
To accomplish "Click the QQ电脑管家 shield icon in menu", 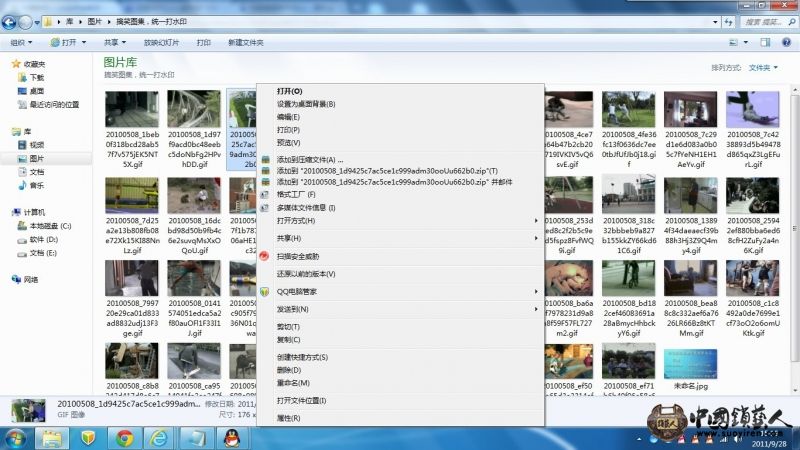I will click(264, 291).
